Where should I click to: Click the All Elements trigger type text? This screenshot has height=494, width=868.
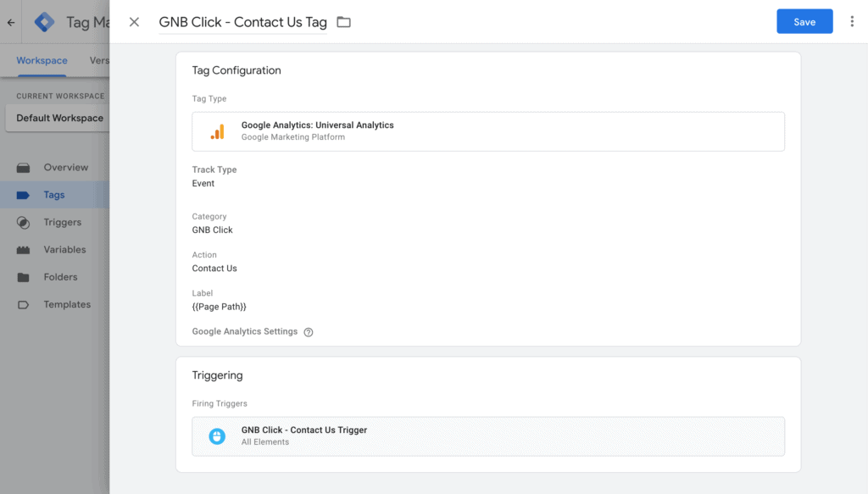click(265, 442)
